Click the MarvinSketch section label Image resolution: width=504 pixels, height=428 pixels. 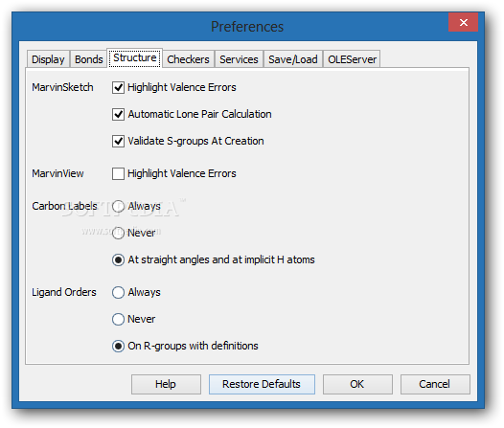62,87
